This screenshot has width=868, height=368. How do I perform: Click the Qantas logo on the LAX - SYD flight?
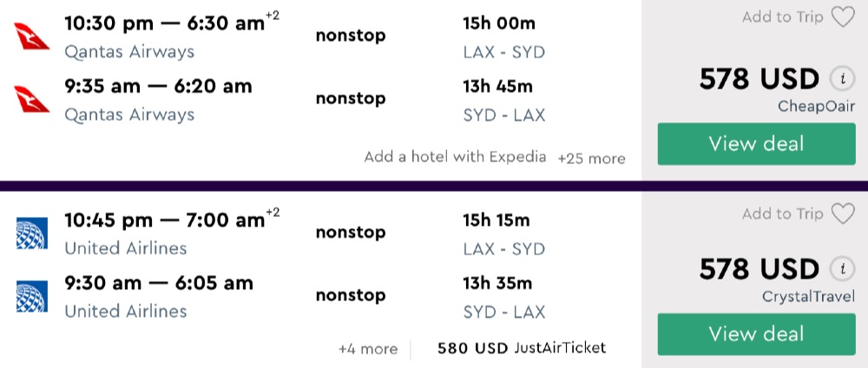coord(32,37)
